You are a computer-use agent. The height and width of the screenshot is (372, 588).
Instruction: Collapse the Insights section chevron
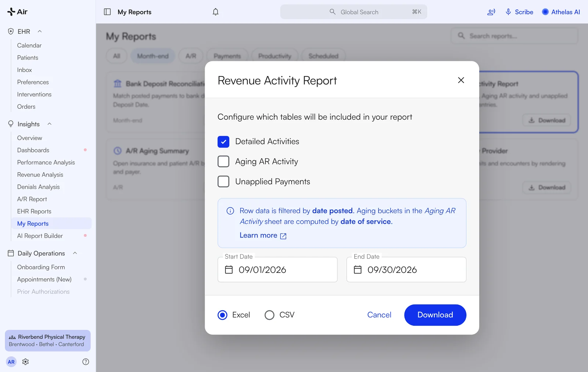click(49, 124)
